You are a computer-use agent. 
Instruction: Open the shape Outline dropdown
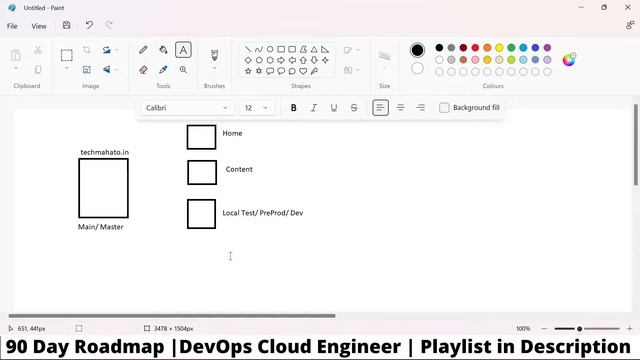tap(351, 50)
